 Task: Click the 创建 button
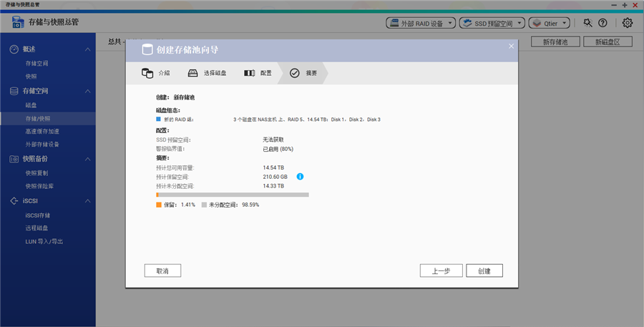pos(484,270)
